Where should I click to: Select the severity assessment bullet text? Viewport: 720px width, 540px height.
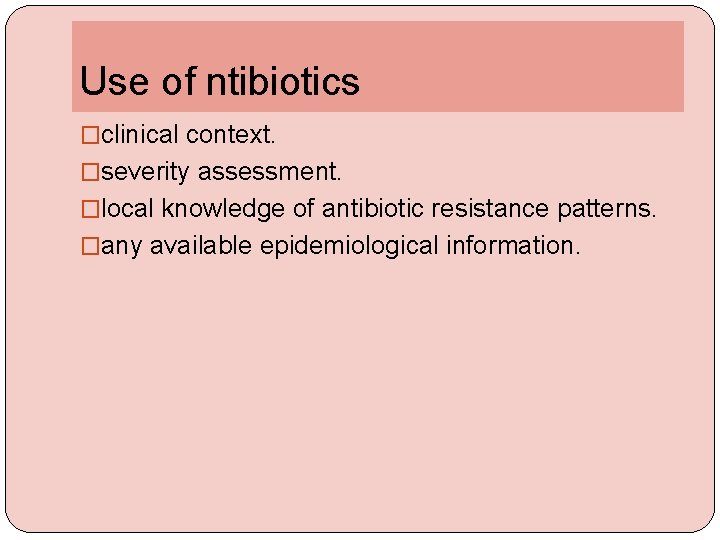pos(221,172)
